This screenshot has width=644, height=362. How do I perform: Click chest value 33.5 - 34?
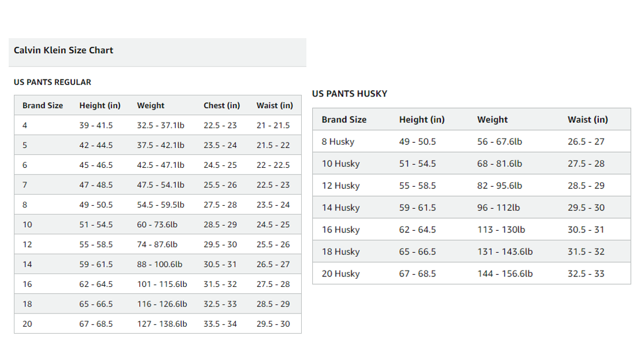click(x=220, y=324)
